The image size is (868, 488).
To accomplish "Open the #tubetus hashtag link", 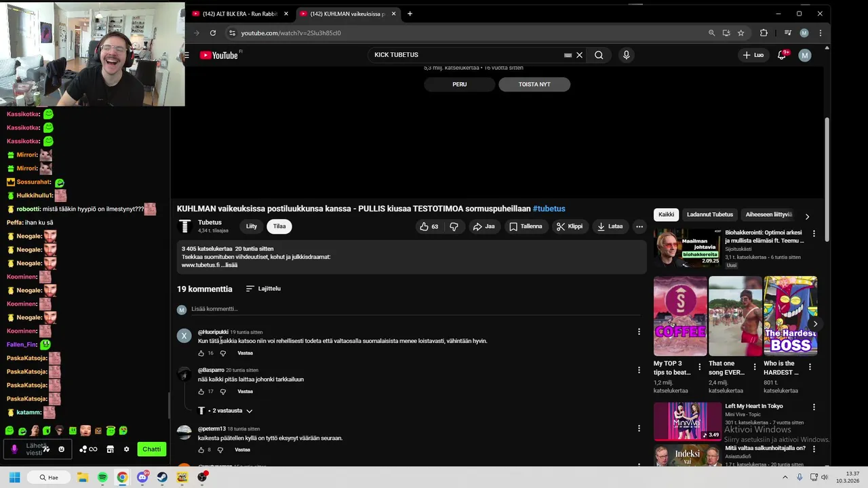I will click(x=549, y=209).
